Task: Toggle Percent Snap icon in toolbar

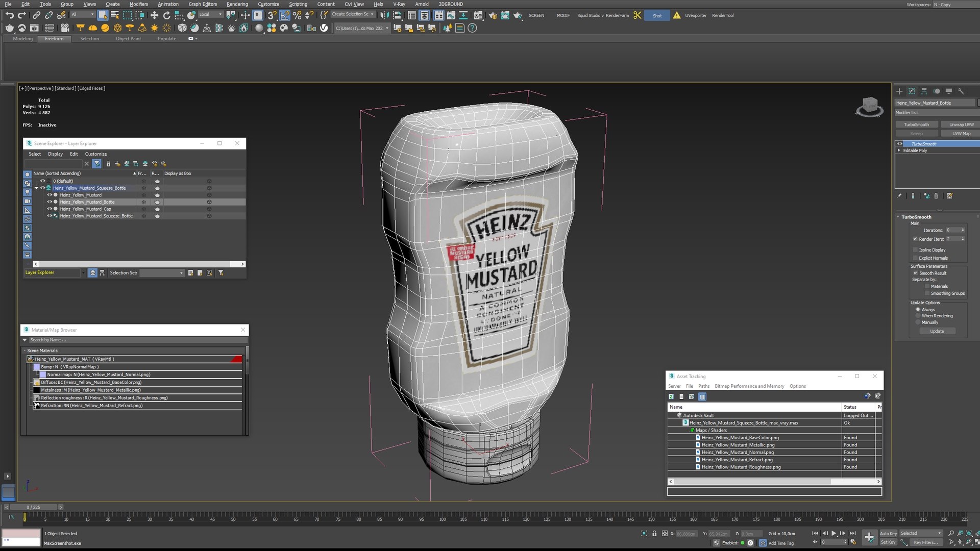Action: coord(297,15)
